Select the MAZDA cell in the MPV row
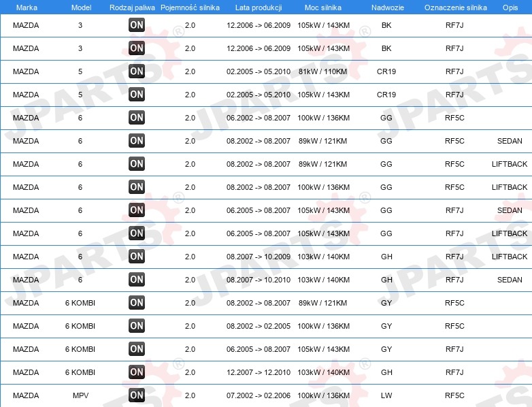532x407 pixels. click(26, 395)
